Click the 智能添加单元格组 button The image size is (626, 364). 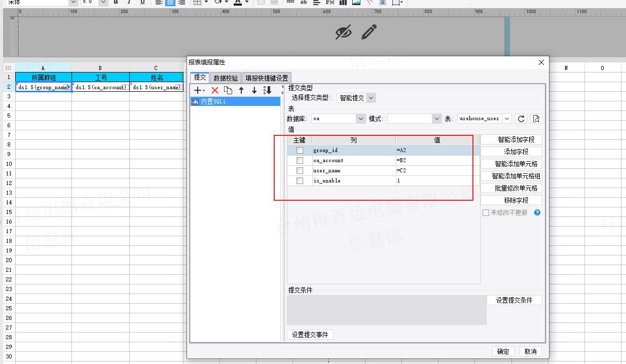(x=511, y=176)
